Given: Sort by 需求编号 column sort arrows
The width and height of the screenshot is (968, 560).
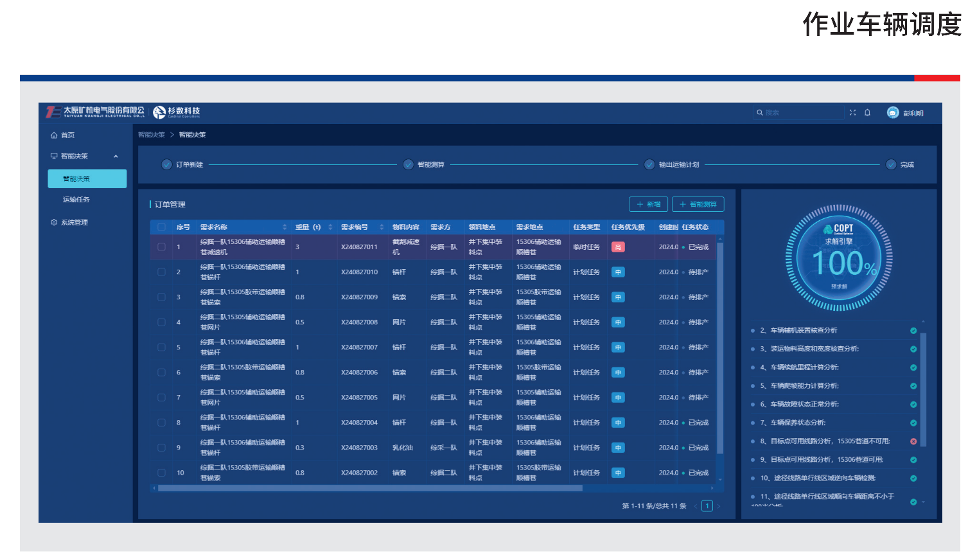Looking at the screenshot, I should [382, 227].
